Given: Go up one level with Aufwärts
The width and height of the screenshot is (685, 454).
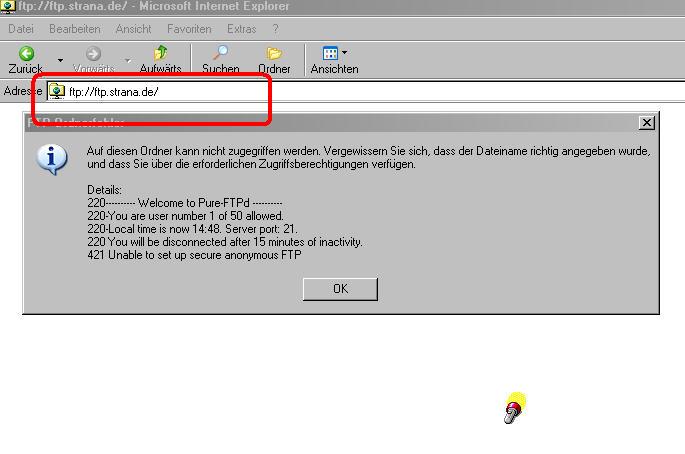Looking at the screenshot, I should point(160,60).
